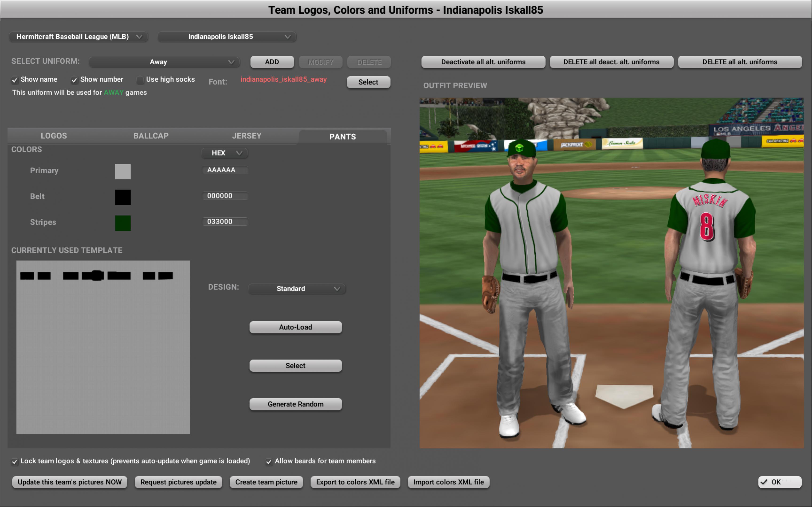Open the HEX color format dropdown
Screen dimensions: 812x507
(x=224, y=153)
